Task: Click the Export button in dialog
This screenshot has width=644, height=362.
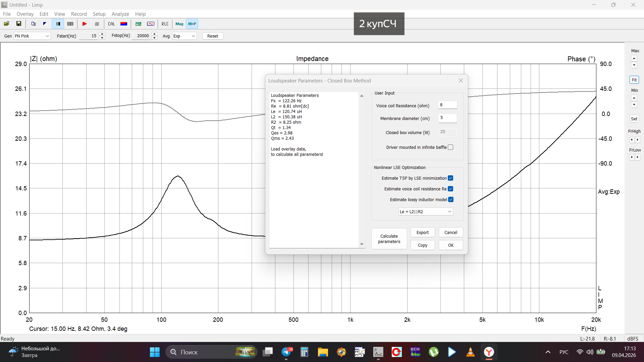Action: (x=423, y=232)
